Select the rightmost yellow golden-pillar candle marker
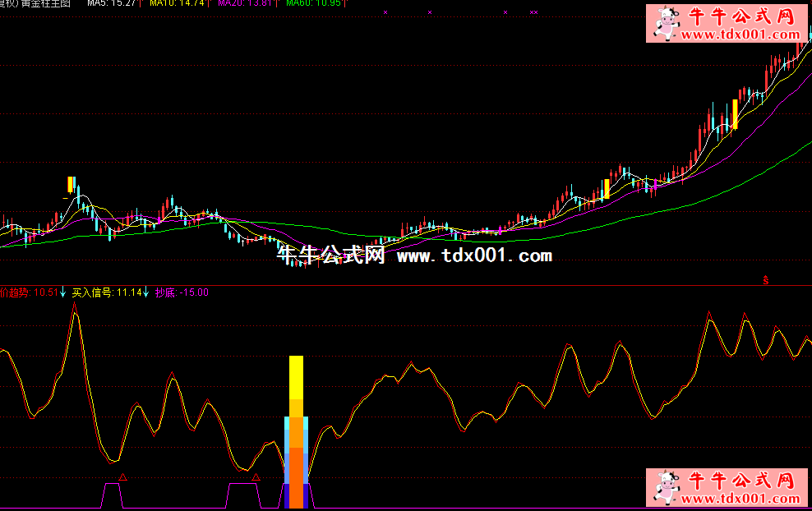 (x=735, y=114)
